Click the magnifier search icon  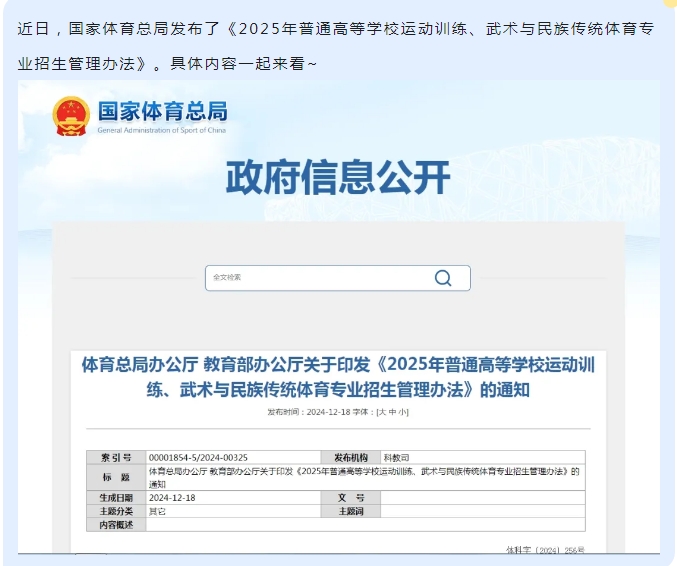[443, 278]
